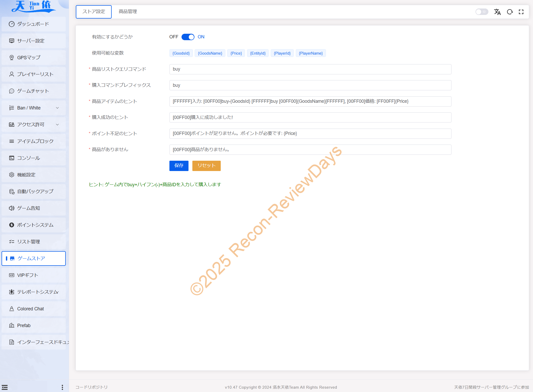The image size is (533, 392).
Task: Toggle the dark mode theme switch
Action: point(481,12)
